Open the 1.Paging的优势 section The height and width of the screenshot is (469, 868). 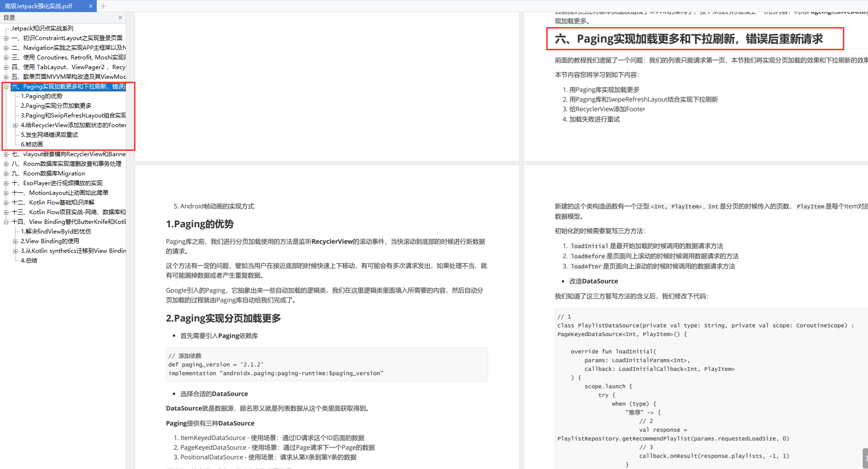click(42, 96)
